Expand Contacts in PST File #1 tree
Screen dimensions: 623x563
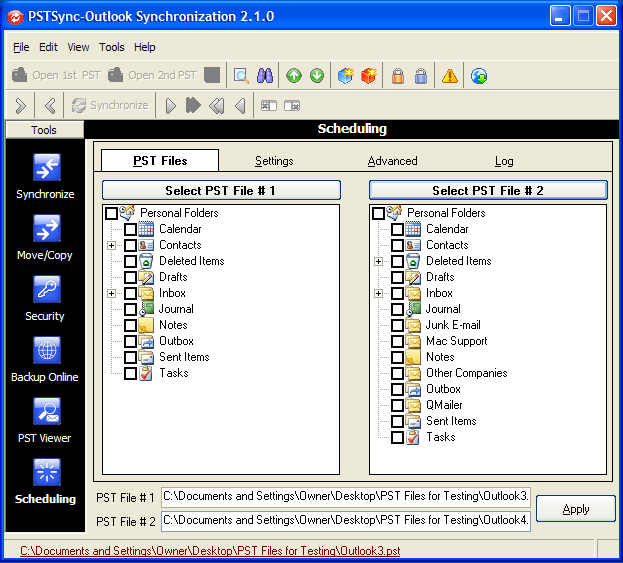click(x=112, y=246)
